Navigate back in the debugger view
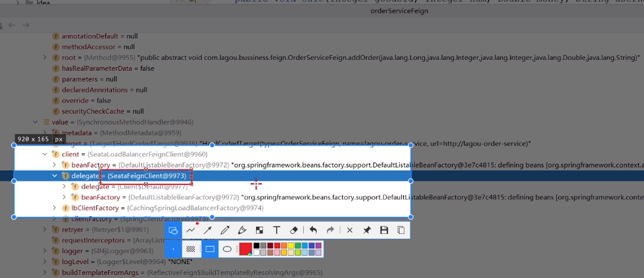This screenshot has width=644, height=278. coord(12,25)
